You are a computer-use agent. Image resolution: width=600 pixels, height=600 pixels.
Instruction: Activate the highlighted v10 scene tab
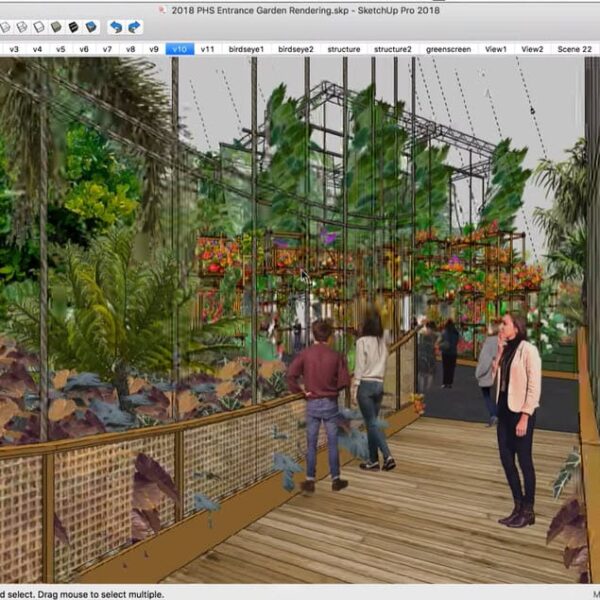coord(180,48)
